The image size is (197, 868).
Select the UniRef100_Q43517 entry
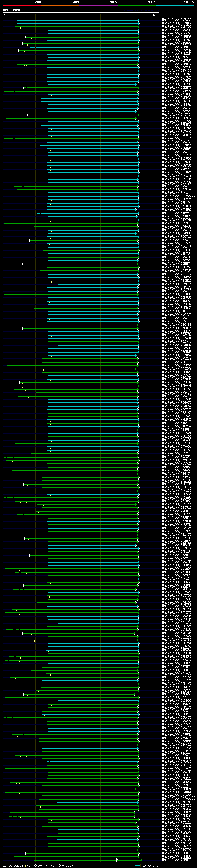point(176,507)
